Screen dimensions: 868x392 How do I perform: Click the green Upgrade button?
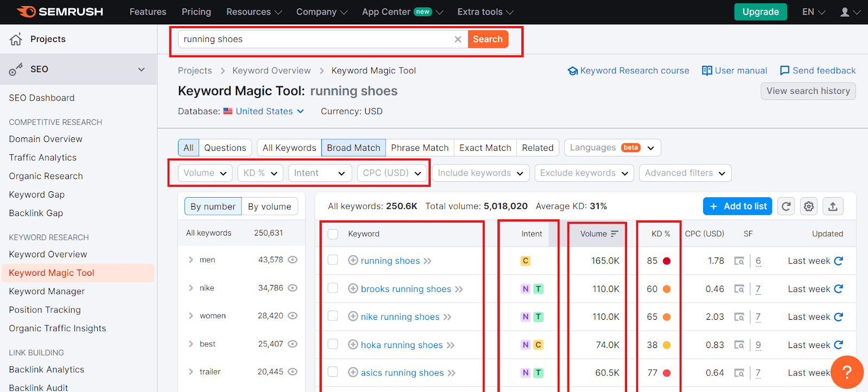tap(761, 12)
